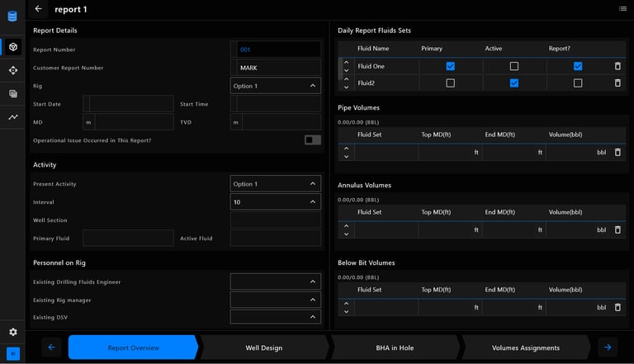This screenshot has height=364, width=634.
Task: Check Report? for Fluid2
Action: pyautogui.click(x=578, y=83)
